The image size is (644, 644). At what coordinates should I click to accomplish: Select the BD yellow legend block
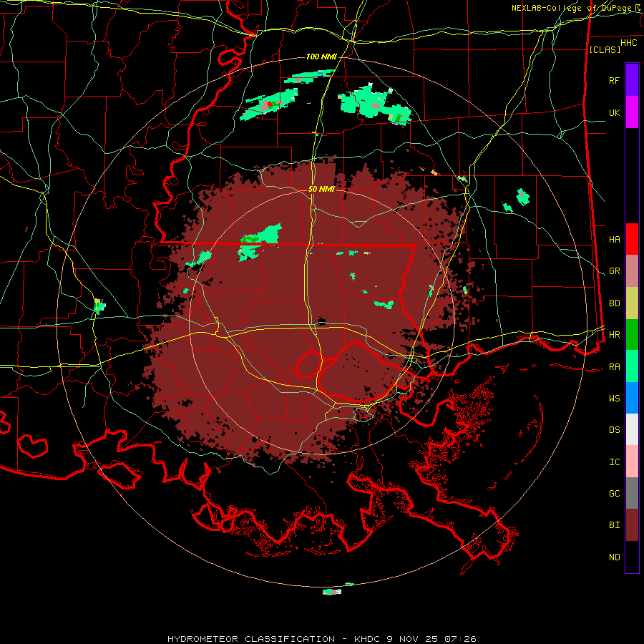(x=632, y=303)
